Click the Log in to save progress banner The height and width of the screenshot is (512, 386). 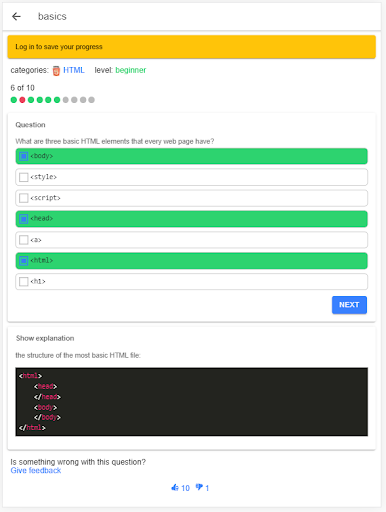tap(192, 47)
